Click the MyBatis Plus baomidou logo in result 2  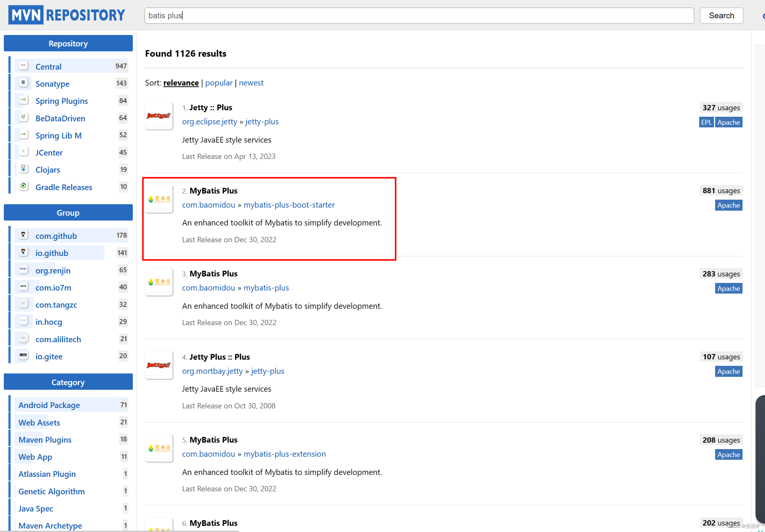tap(159, 199)
